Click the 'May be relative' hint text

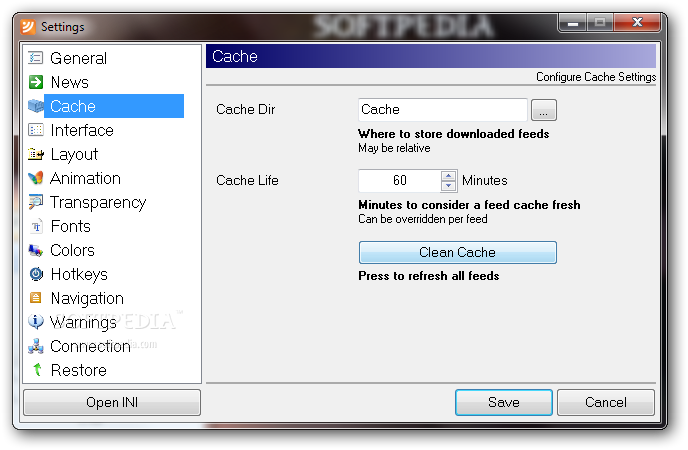(394, 148)
